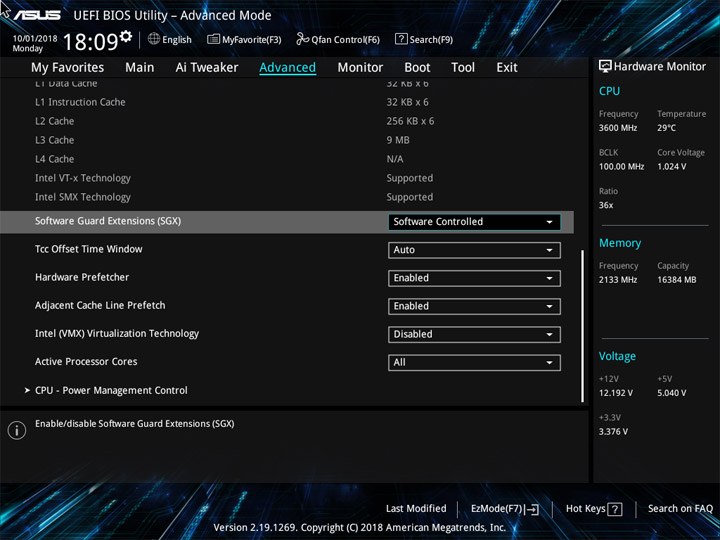Click the Hardware Monitor display icon

605,66
